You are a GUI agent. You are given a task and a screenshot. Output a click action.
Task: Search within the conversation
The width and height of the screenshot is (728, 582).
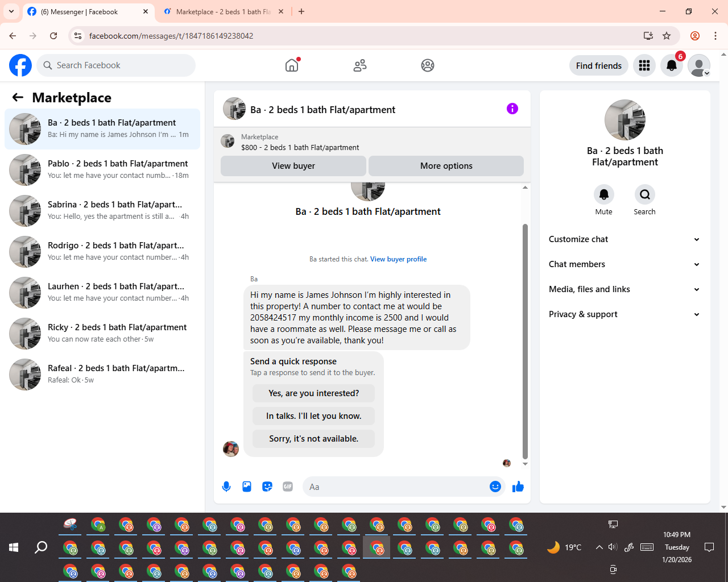coord(645,194)
